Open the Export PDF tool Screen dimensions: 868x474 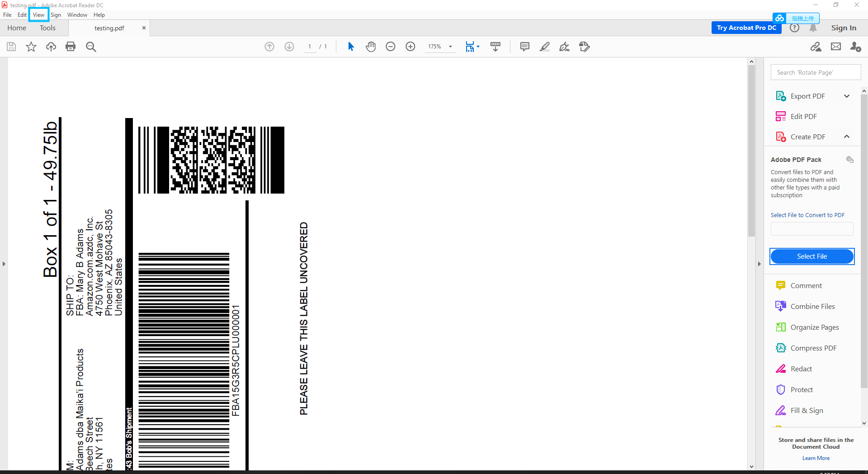807,96
